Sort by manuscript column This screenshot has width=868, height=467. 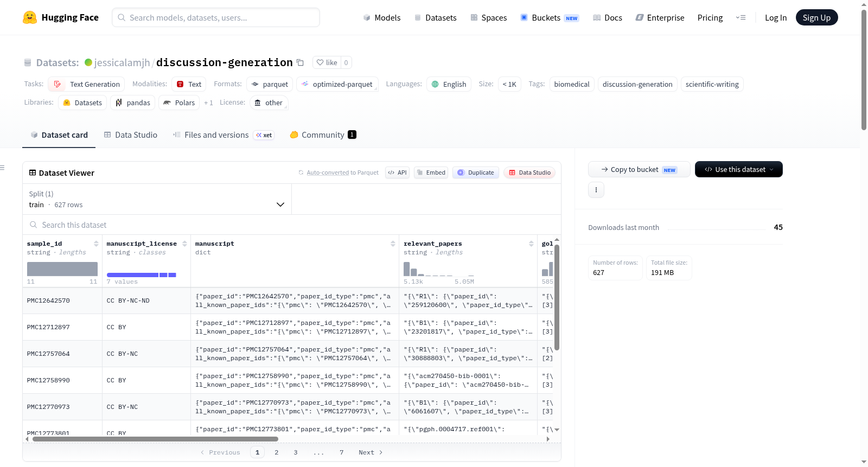[x=393, y=244]
